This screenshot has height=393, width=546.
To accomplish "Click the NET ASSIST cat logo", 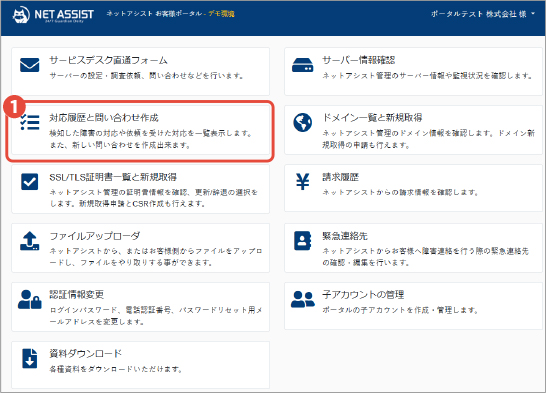I will 21,15.
